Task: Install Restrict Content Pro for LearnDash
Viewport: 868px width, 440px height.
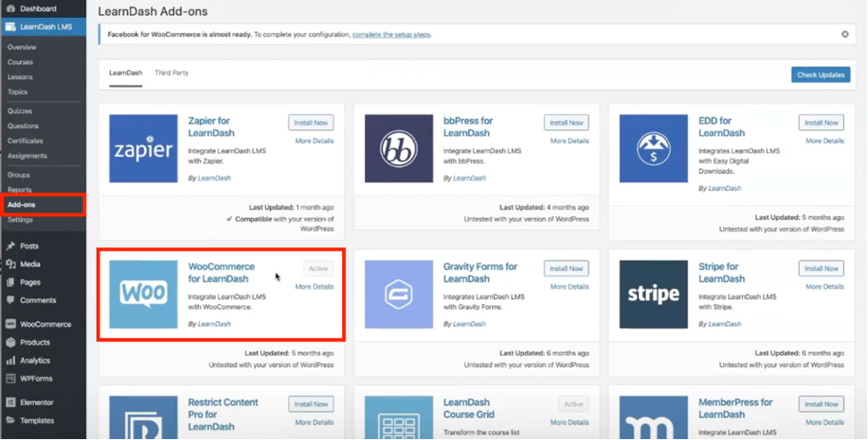Action: point(311,404)
